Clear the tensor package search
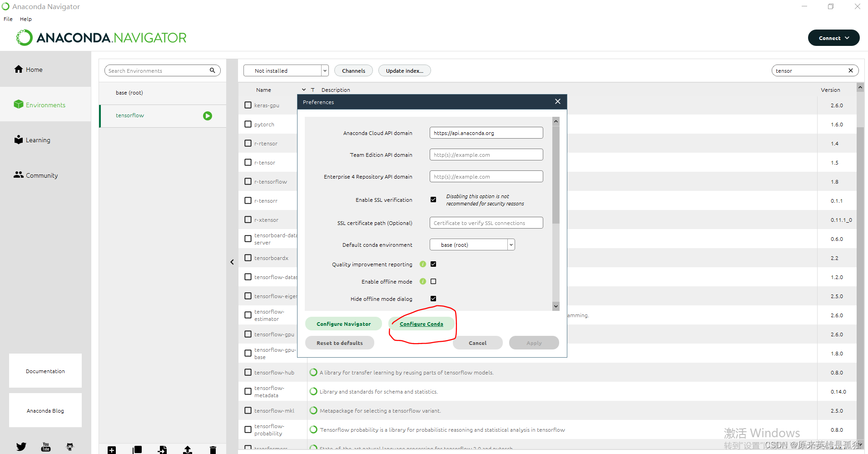The width and height of the screenshot is (868, 454). click(850, 70)
